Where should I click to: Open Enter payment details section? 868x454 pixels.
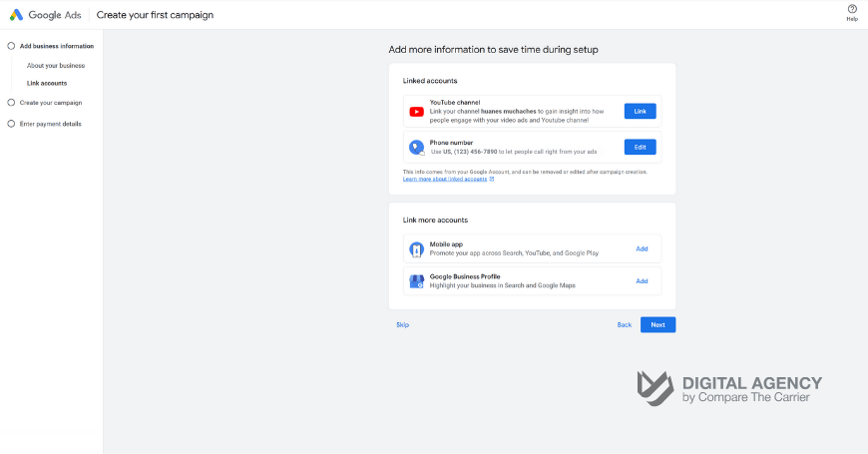point(50,124)
